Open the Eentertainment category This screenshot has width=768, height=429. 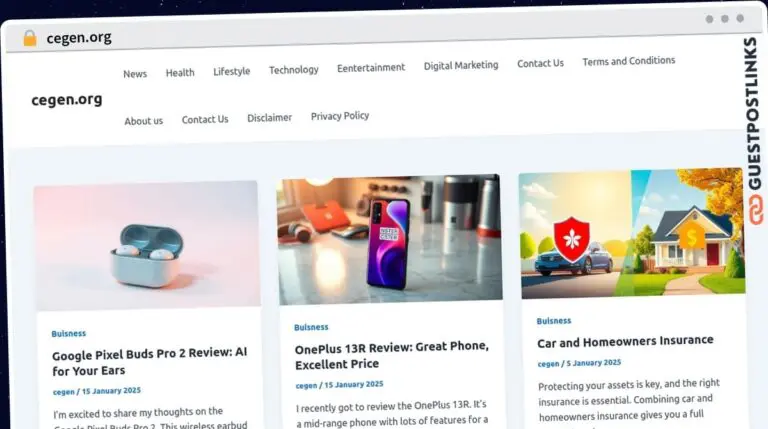pos(371,68)
